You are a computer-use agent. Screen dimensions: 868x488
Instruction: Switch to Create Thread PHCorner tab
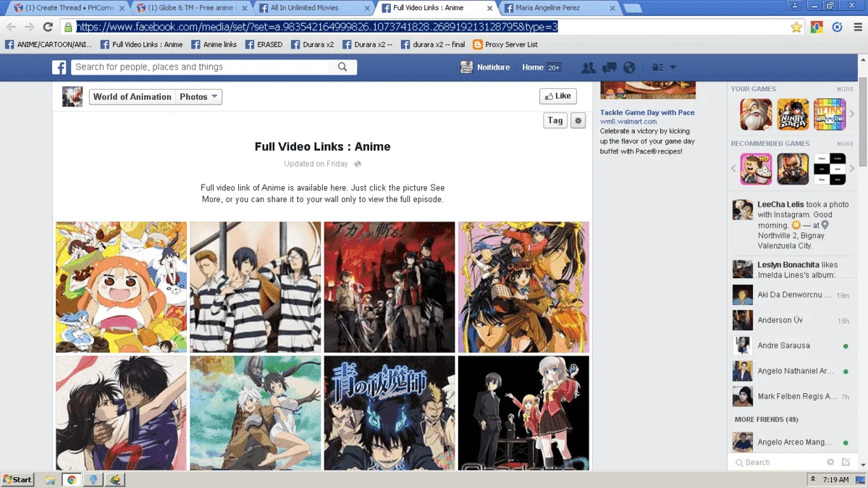(x=69, y=8)
